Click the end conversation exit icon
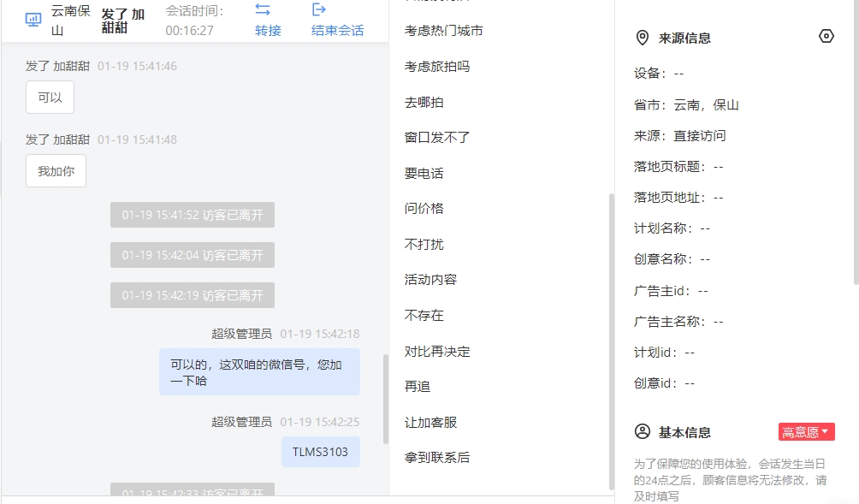The image size is (859, 504). pyautogui.click(x=319, y=10)
